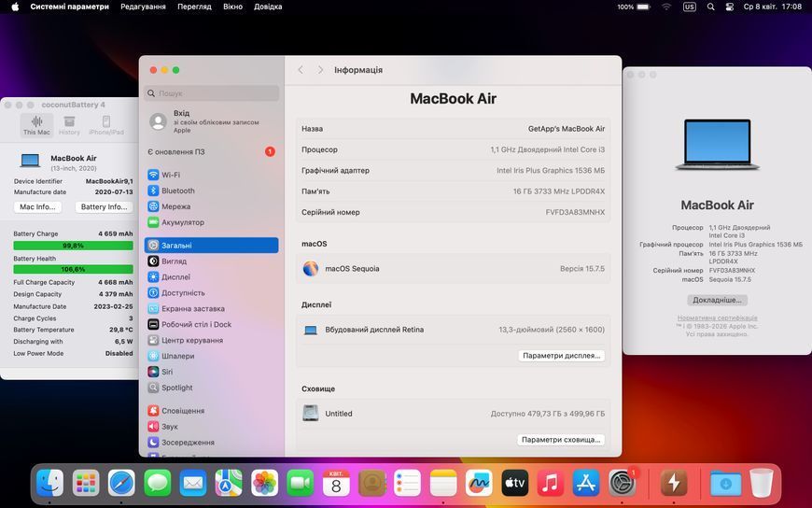Select Bluetooth in settings sidebar

211,190
